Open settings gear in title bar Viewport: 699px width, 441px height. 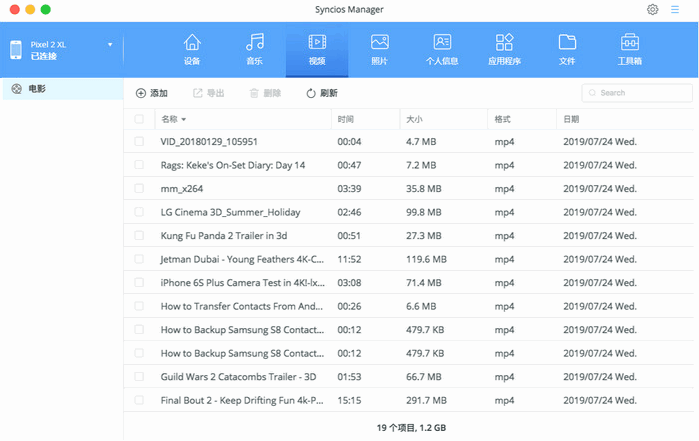[x=652, y=9]
